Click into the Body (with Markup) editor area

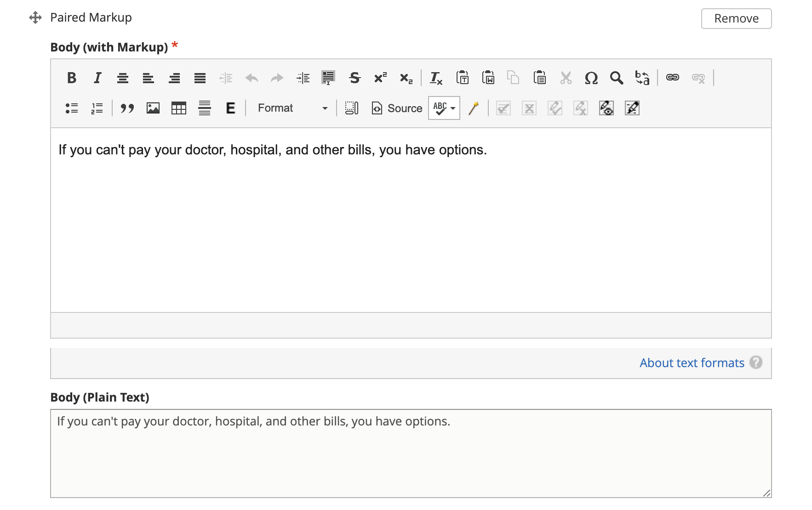pyautogui.click(x=411, y=220)
